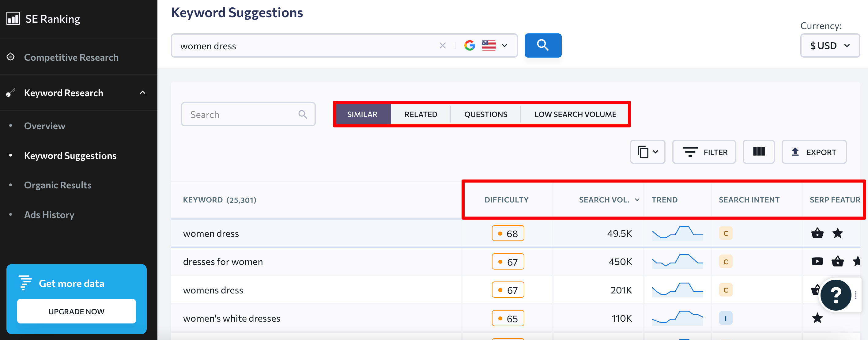Clear the keyword field with X icon
This screenshot has width=868, height=340.
click(443, 46)
